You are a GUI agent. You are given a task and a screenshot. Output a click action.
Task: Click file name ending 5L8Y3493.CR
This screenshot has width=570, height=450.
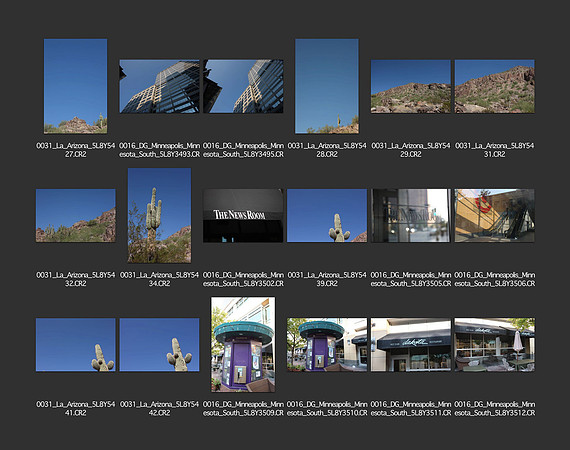pyautogui.click(x=160, y=150)
